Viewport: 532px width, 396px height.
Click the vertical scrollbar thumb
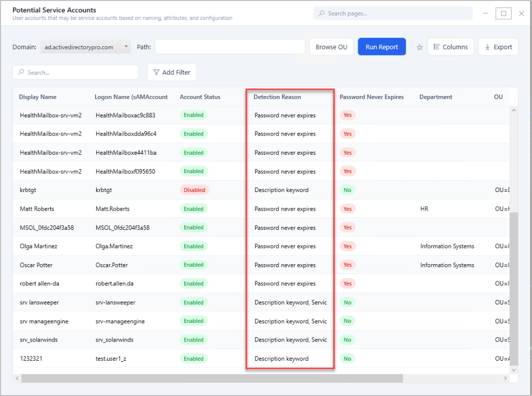[x=514, y=289]
